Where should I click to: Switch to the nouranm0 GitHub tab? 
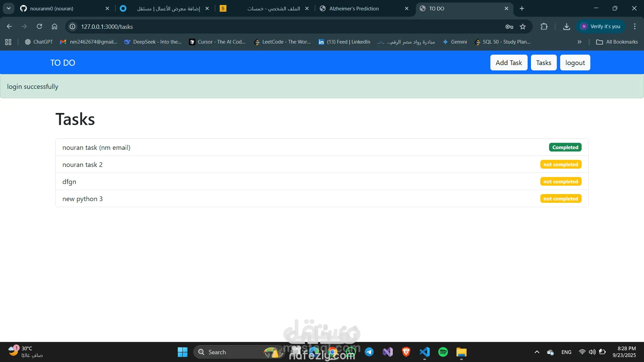coord(52,8)
